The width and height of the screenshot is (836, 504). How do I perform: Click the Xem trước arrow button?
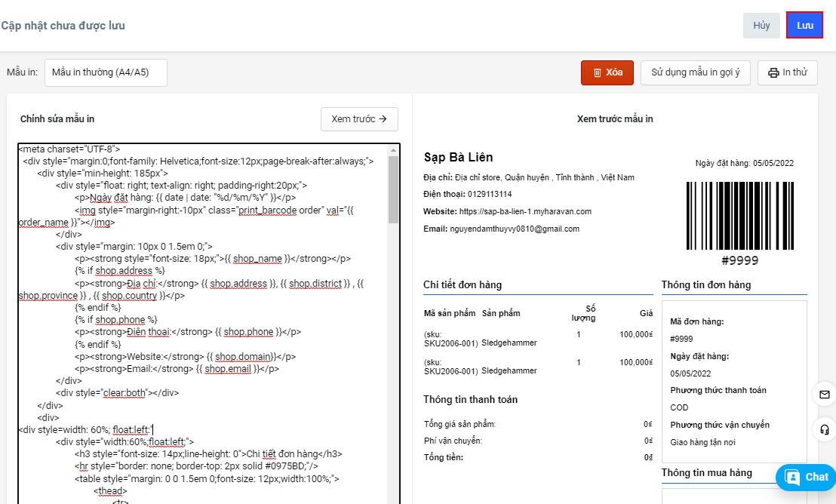359,118
